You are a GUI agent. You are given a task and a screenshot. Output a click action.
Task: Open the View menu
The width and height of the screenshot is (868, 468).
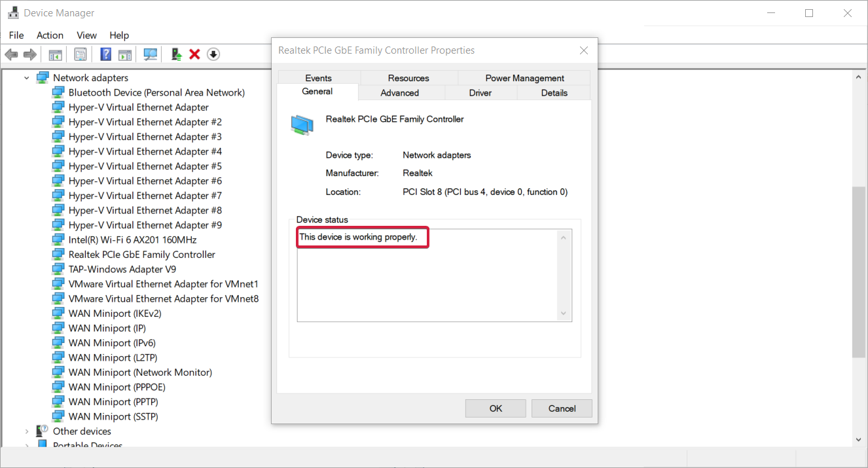(86, 35)
